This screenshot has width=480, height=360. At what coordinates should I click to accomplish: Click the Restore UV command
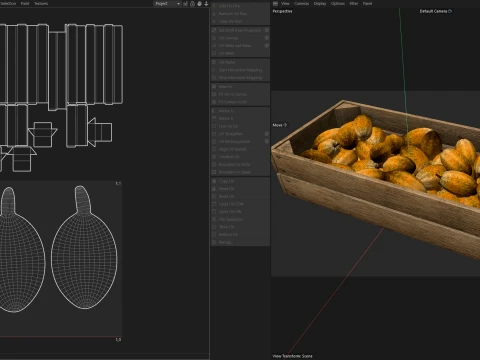pos(240,234)
